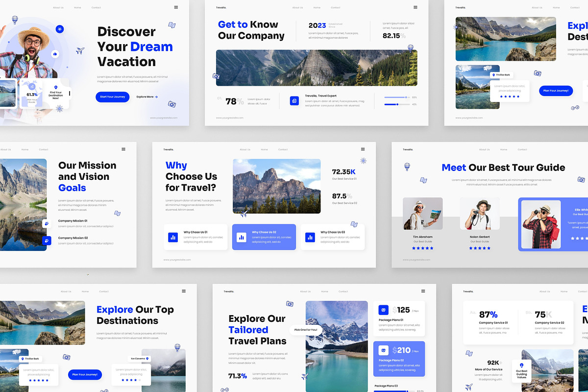Open hamburger menu on Why Choose Us slide

click(x=363, y=149)
